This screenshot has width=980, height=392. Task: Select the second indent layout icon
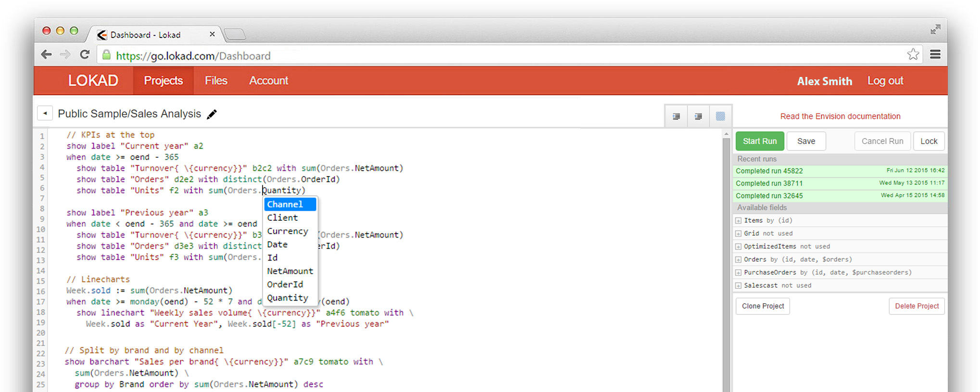(698, 116)
